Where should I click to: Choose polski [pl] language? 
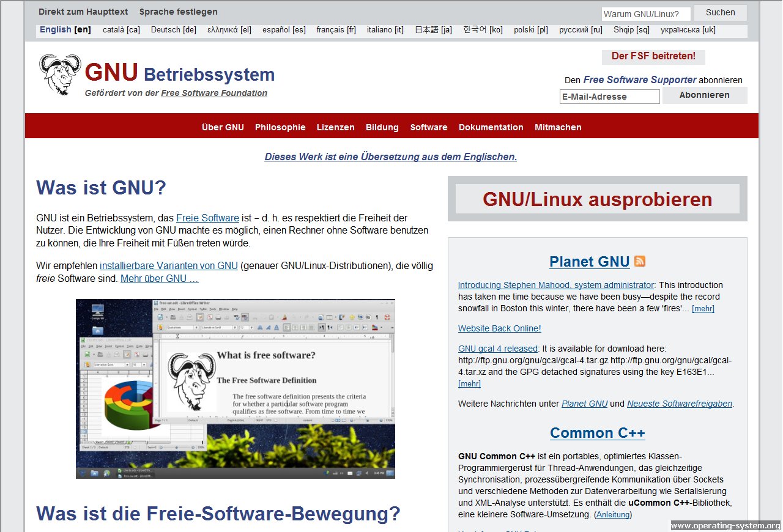click(531, 30)
